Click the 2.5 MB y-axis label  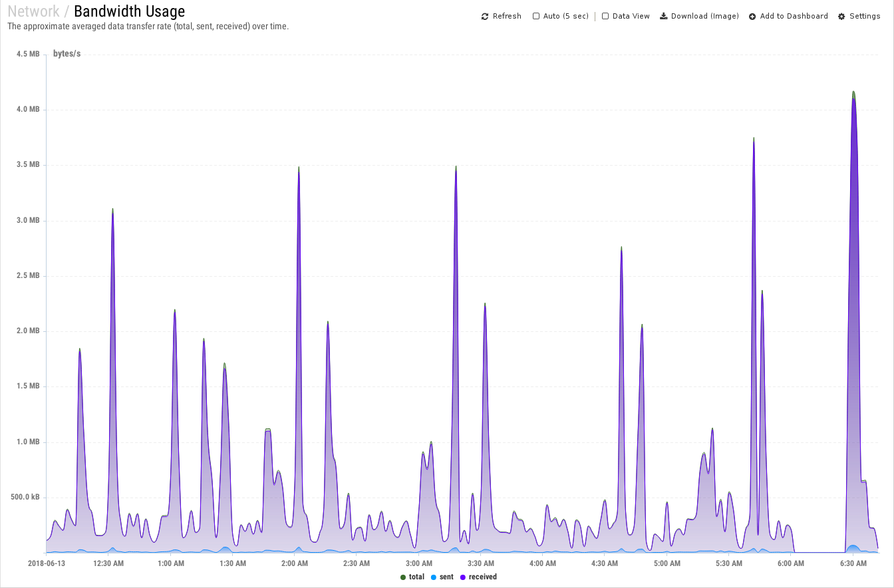click(27, 275)
